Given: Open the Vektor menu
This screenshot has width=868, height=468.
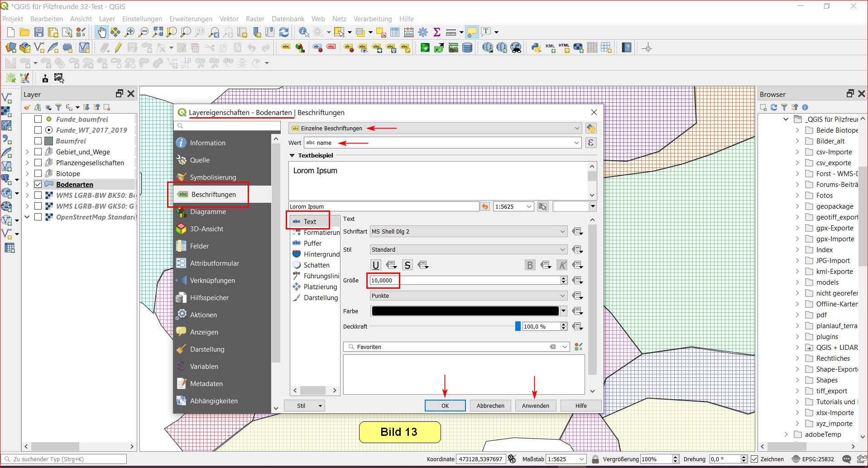Looking at the screenshot, I should pos(229,19).
